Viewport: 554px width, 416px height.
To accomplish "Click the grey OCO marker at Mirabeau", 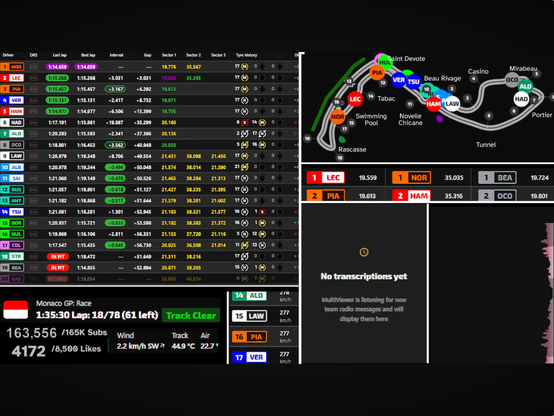I will click(512, 80).
